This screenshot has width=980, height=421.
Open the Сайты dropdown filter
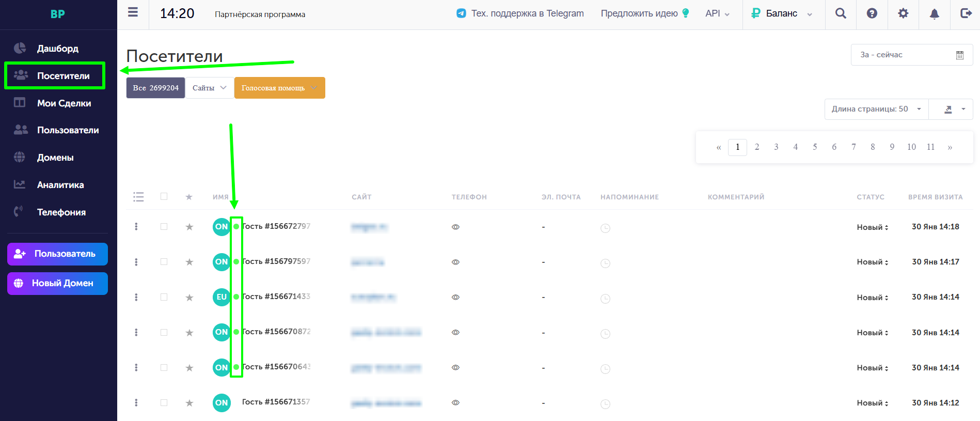pos(209,88)
